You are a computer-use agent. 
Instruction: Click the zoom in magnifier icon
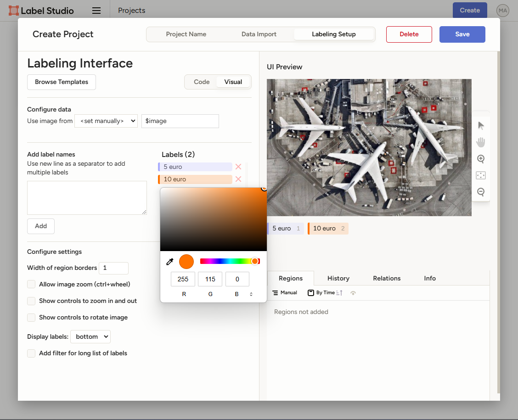(481, 159)
